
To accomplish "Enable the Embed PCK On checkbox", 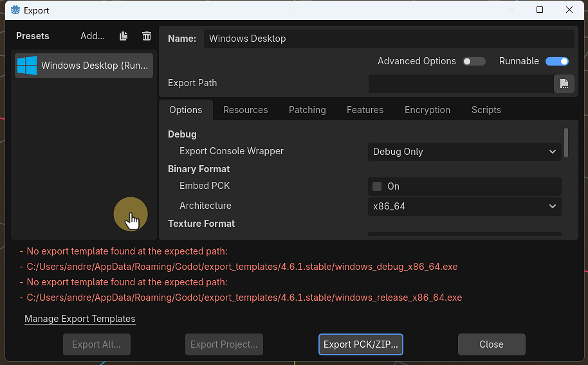I will [377, 186].
